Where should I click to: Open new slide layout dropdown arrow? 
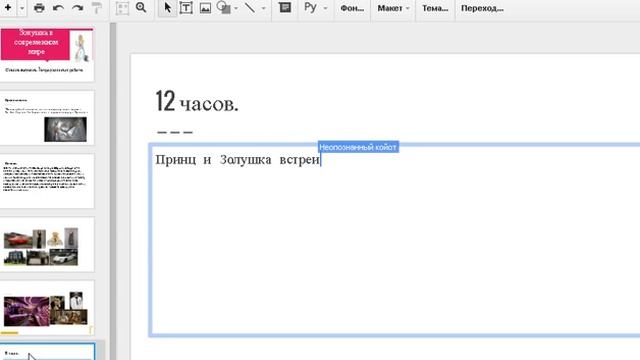(22, 8)
